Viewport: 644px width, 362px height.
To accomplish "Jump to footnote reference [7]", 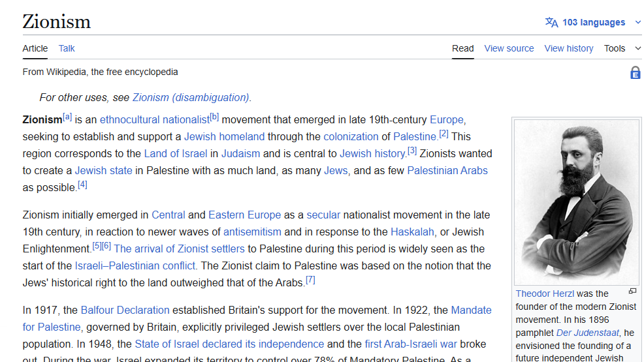I will (x=310, y=280).
